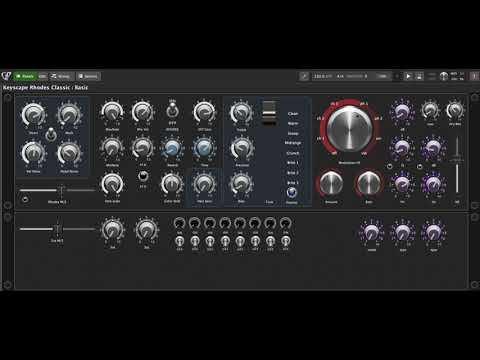
Task: Click the Gig Performer logo icon
Action: [x=6, y=76]
